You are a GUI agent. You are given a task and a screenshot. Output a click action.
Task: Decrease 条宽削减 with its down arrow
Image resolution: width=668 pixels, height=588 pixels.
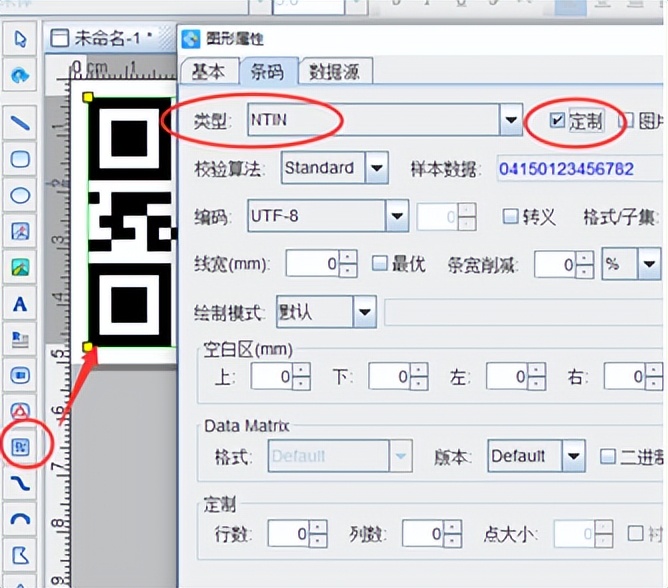click(x=584, y=271)
